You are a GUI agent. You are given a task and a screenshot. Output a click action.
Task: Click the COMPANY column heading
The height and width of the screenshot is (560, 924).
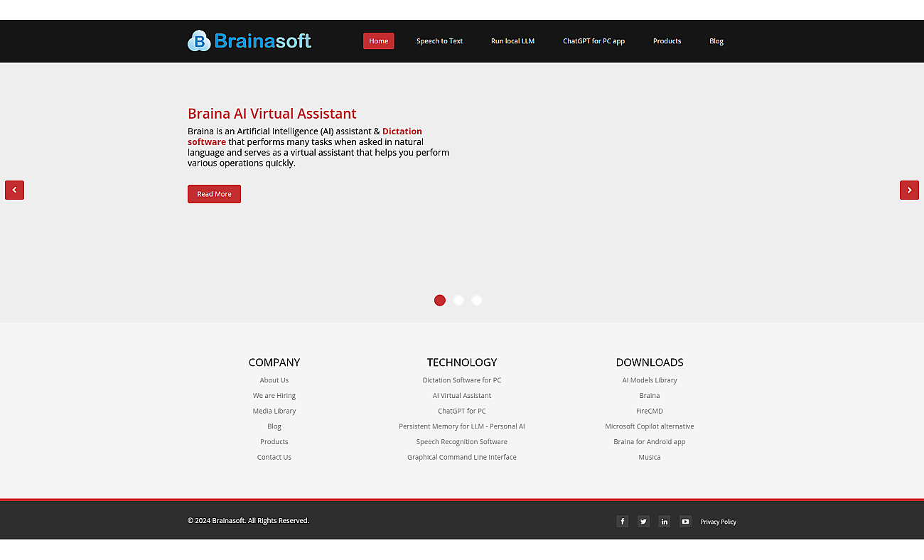[274, 362]
